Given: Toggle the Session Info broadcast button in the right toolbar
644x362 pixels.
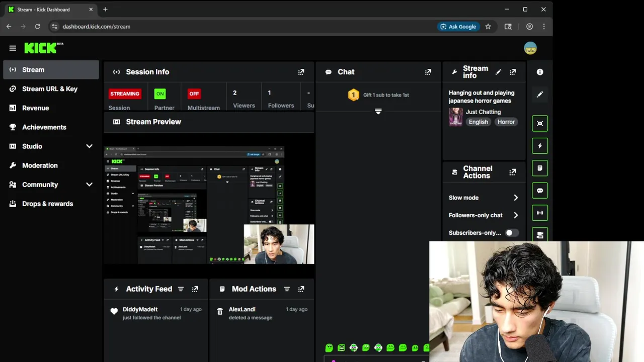Looking at the screenshot, I should tap(540, 213).
